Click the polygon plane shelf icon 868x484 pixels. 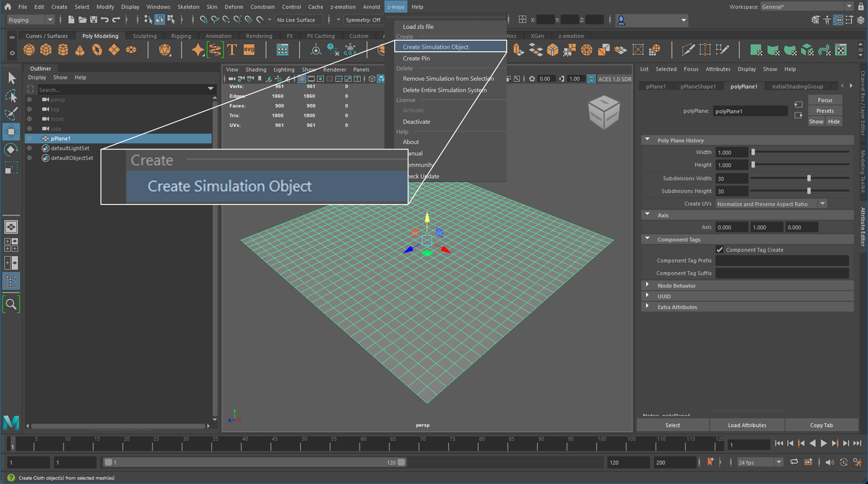pyautogui.click(x=114, y=50)
